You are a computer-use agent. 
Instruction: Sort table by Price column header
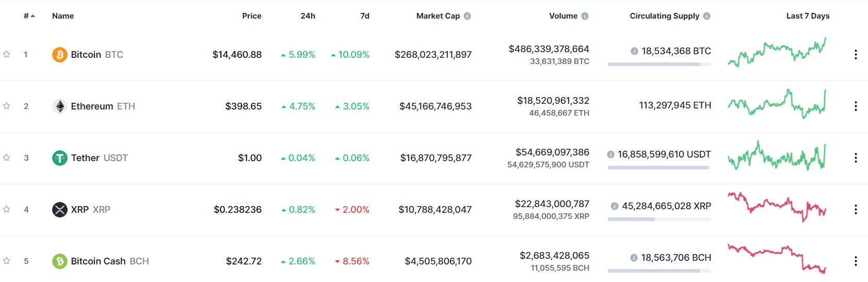[252, 16]
